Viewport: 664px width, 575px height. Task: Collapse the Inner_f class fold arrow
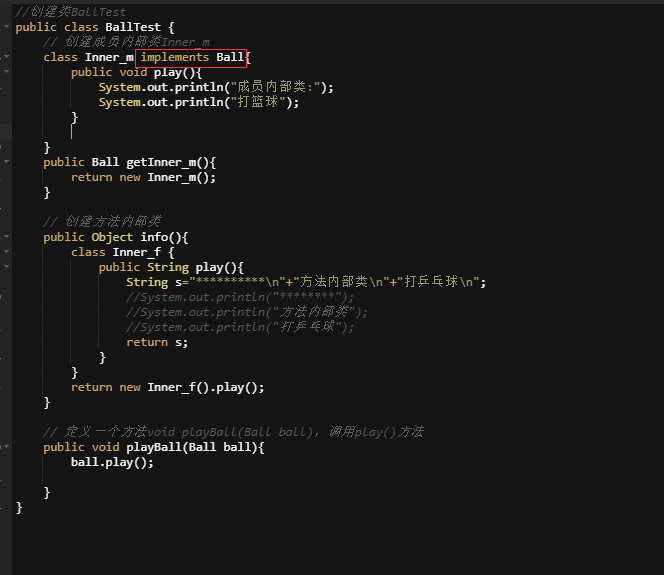6,252
